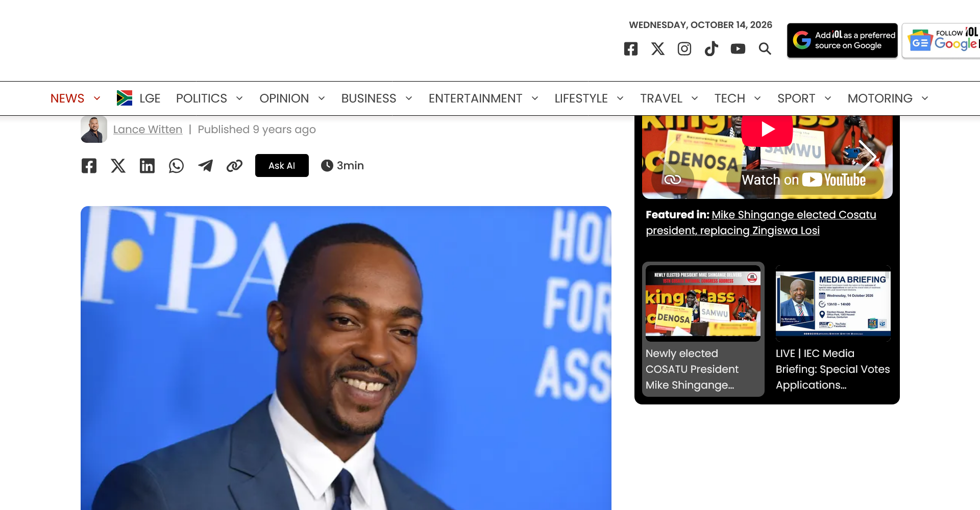This screenshot has height=510, width=980.
Task: Open IOL Instagram page in header
Action: tap(684, 48)
